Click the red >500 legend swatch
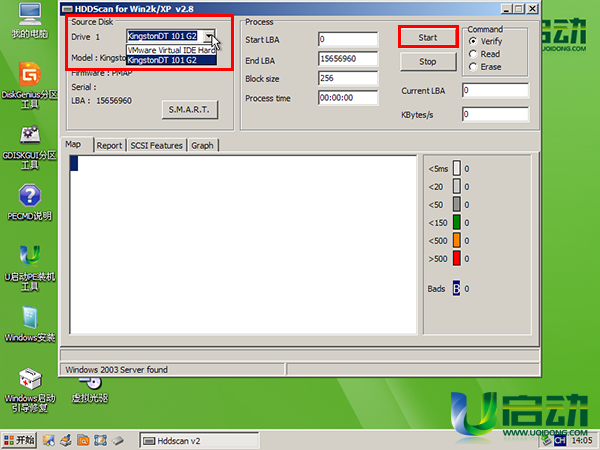This screenshot has height=450, width=600. pos(457,258)
